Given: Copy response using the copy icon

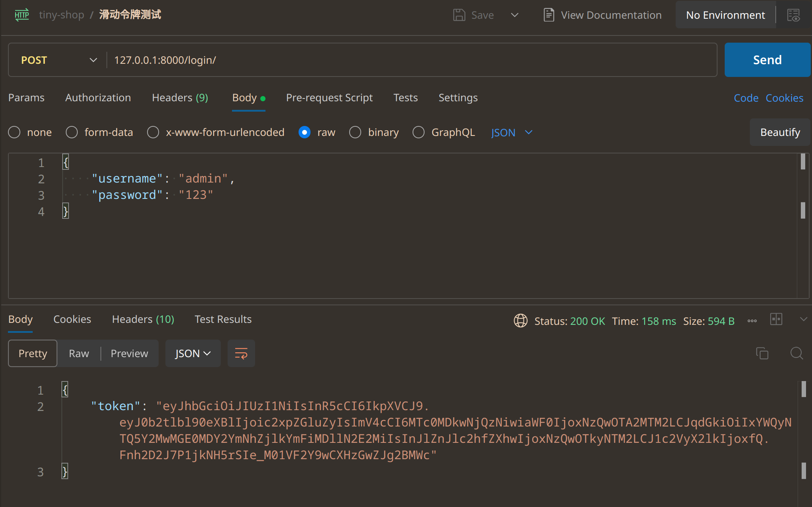Looking at the screenshot, I should tap(762, 353).
